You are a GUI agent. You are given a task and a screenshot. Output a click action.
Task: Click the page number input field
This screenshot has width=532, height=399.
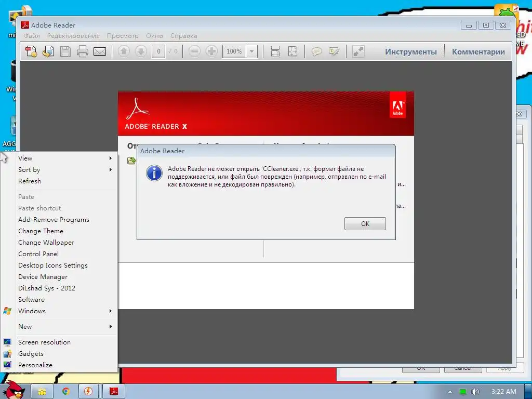(x=158, y=51)
